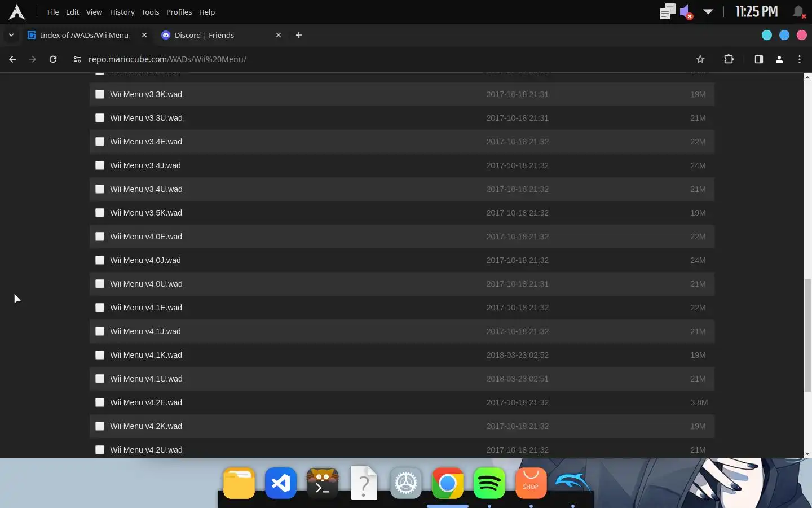
Task: Click the muted volume tray icon
Action: [x=686, y=12]
